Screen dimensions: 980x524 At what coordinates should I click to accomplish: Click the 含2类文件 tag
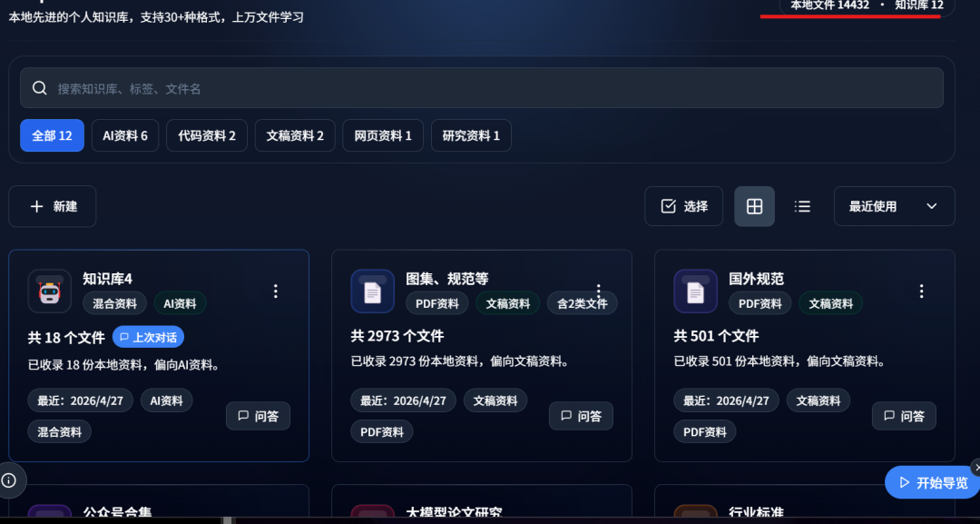pyautogui.click(x=583, y=303)
